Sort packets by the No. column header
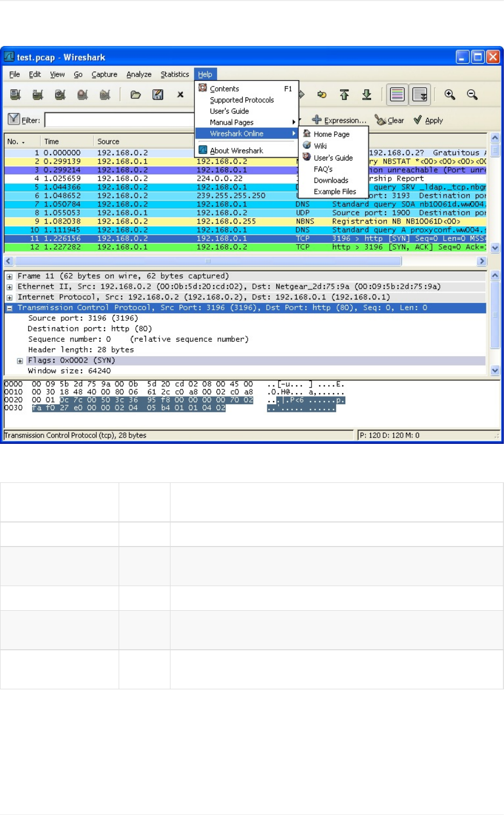 pos(22,141)
